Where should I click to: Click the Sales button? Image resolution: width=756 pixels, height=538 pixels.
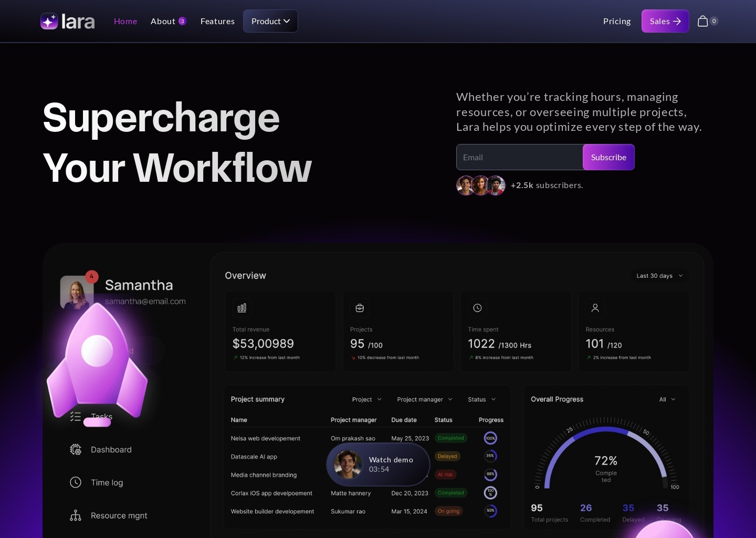point(665,21)
